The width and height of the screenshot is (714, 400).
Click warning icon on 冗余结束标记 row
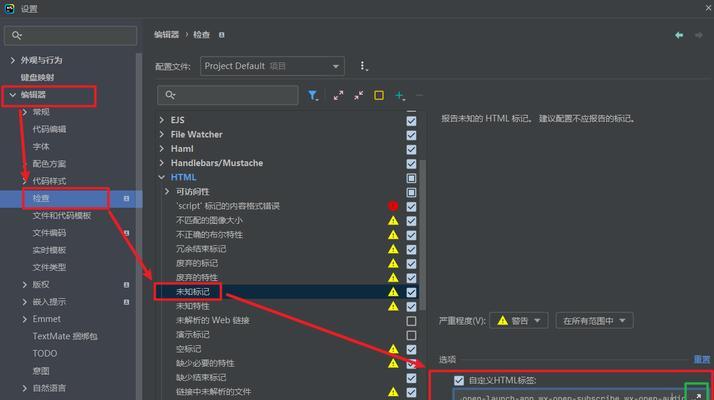coord(393,249)
